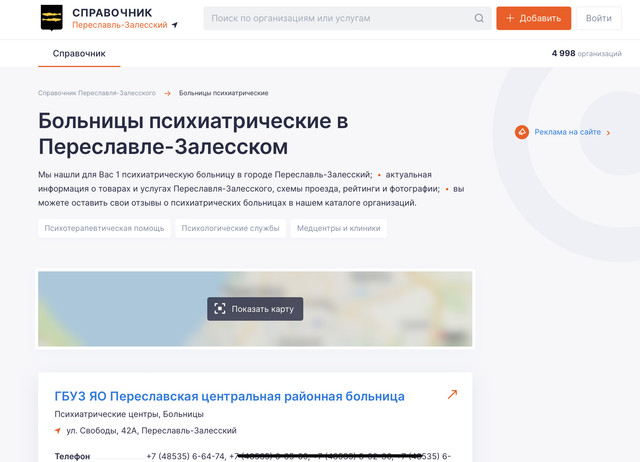
Task: Focus the organizations search field
Action: coord(348,18)
